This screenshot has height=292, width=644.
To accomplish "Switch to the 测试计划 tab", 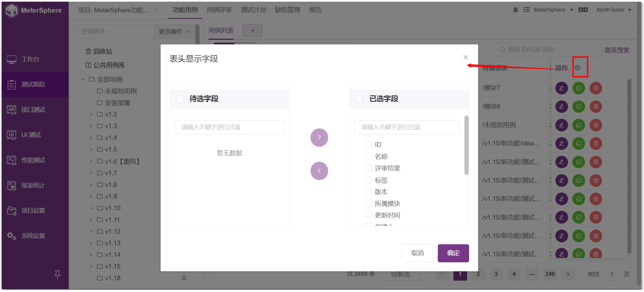I will click(x=254, y=10).
